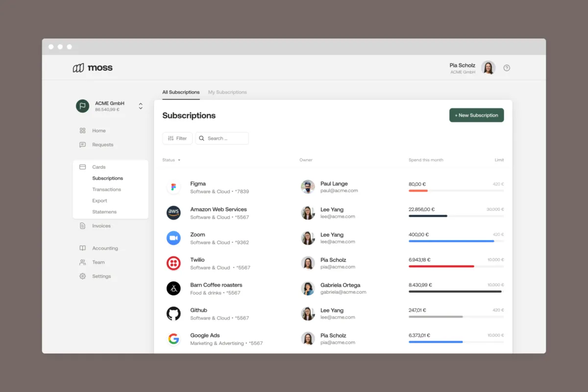
Task: Click the magnifier icon in the search box
Action: pos(201,139)
